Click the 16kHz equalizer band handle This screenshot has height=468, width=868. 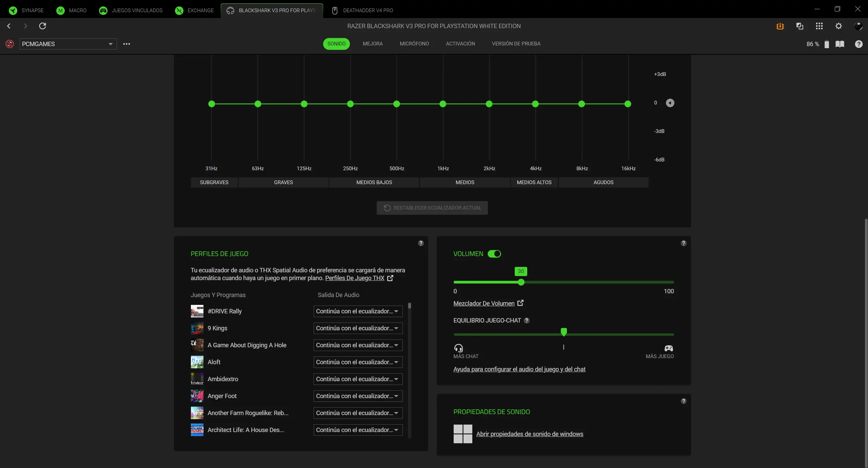click(x=628, y=104)
